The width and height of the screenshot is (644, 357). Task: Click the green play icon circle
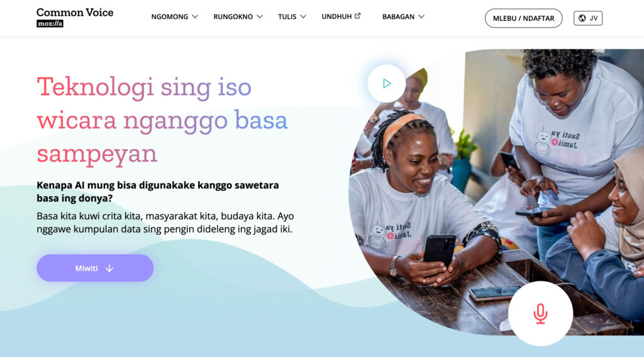pos(387,84)
